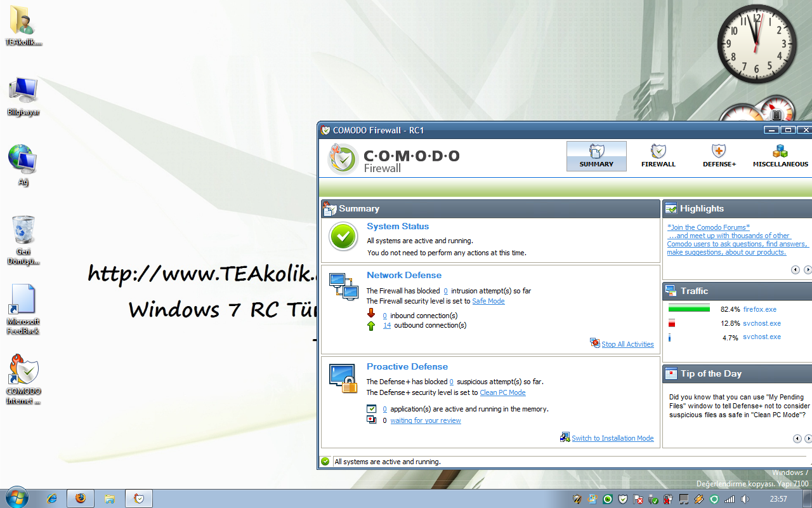Switch to the Firewall section
Screen dimensions: 812x508
(x=658, y=156)
